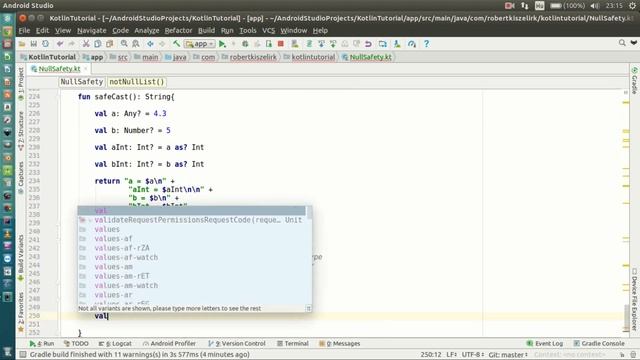Open the File menu
The width and height of the screenshot is (640, 360).
pyautogui.click(x=24, y=31)
